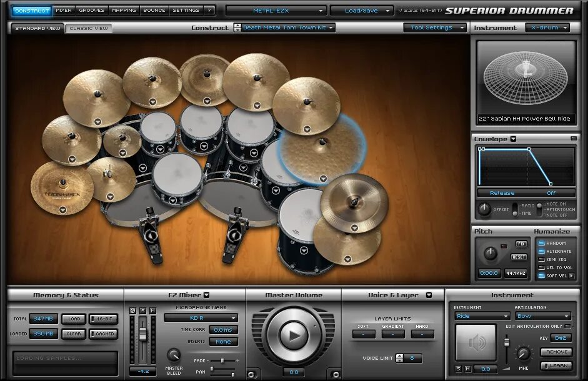
Task: Click the wireframe cymbal preview image
Action: [x=526, y=77]
